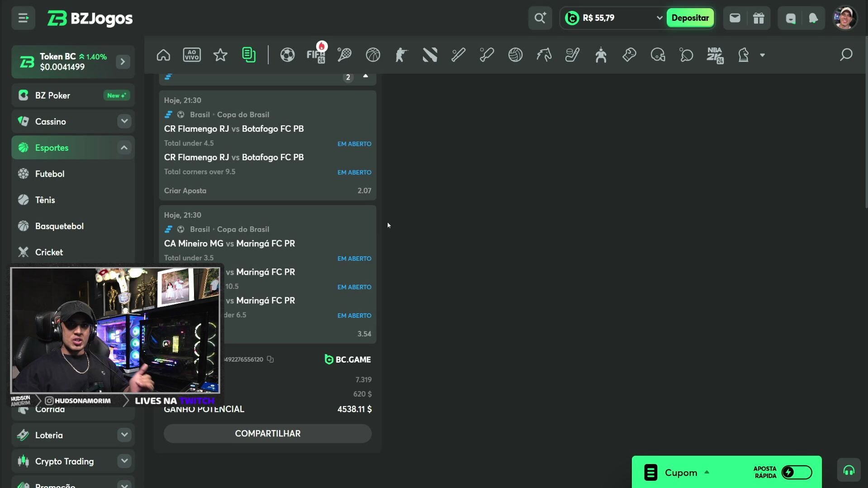Select the ice hockey sport icon

click(x=572, y=55)
